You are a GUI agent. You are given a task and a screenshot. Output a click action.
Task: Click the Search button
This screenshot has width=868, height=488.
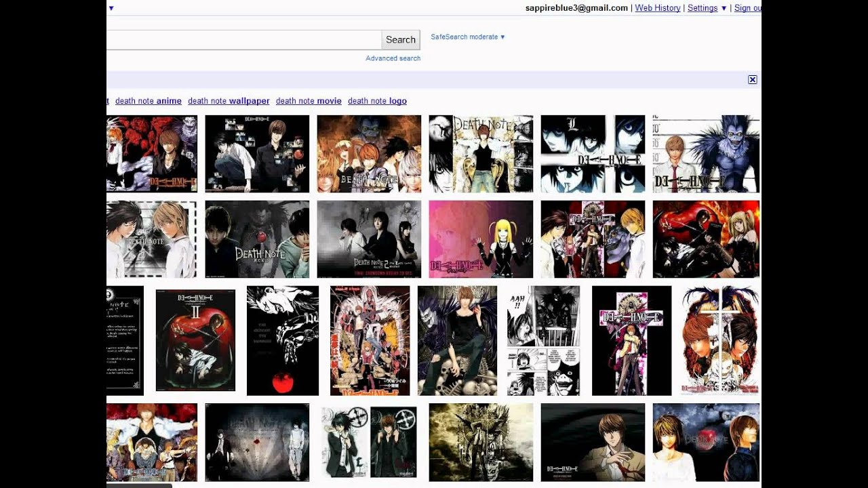tap(401, 40)
